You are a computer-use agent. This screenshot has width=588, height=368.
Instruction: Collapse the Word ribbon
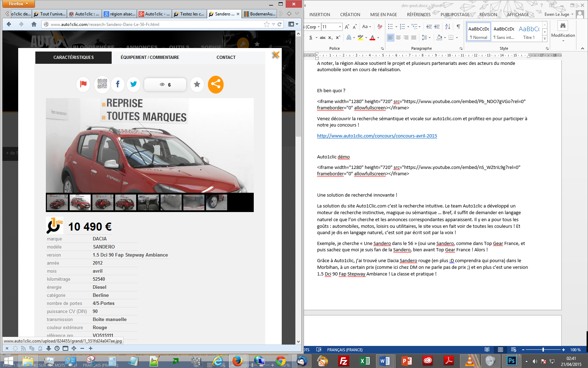(582, 48)
